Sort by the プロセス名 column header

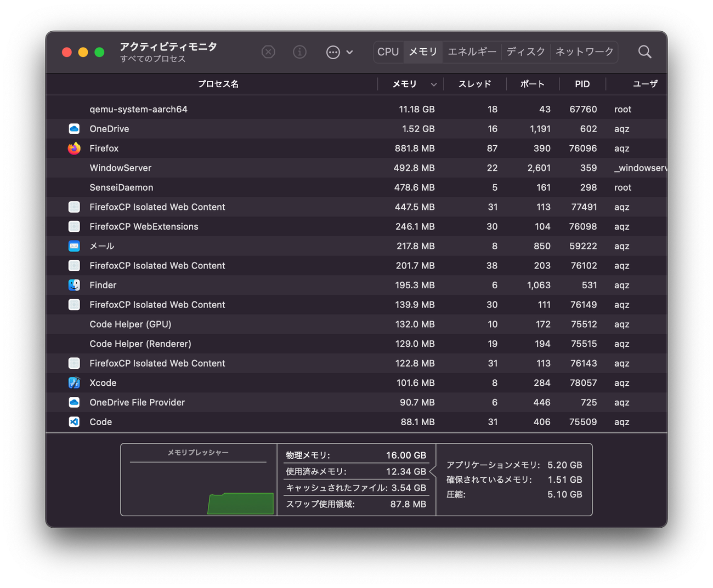[x=218, y=84]
